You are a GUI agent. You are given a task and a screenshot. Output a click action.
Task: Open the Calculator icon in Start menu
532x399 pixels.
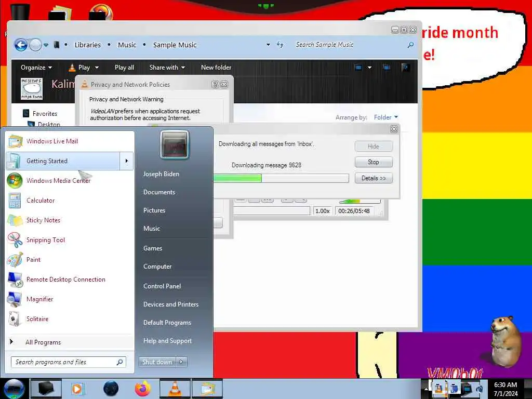[x=14, y=200]
